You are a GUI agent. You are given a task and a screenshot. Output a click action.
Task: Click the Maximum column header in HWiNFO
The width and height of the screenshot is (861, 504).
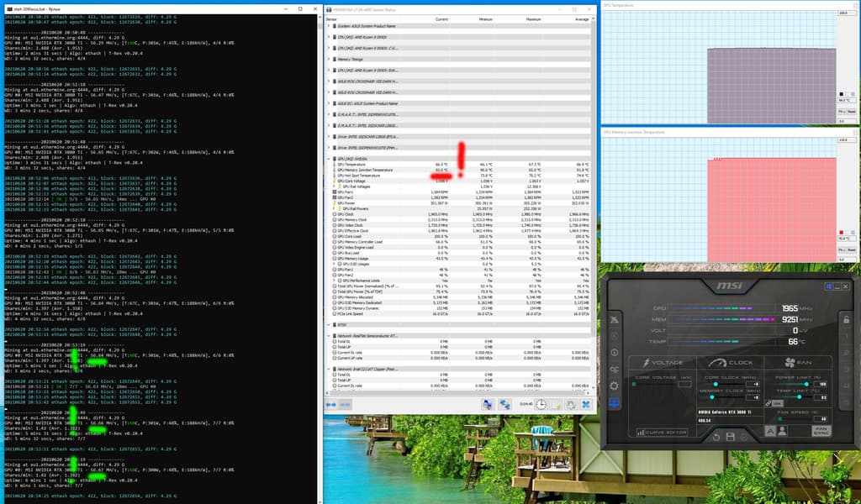534,18
